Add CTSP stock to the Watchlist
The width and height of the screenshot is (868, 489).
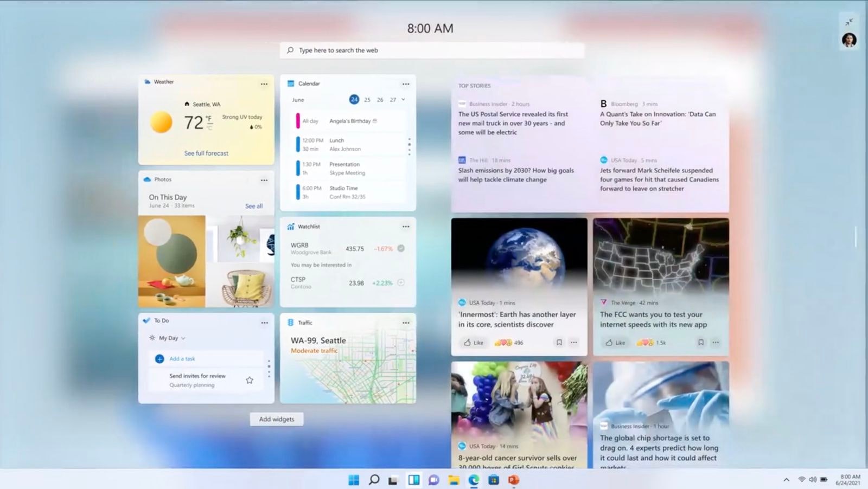[400, 282]
